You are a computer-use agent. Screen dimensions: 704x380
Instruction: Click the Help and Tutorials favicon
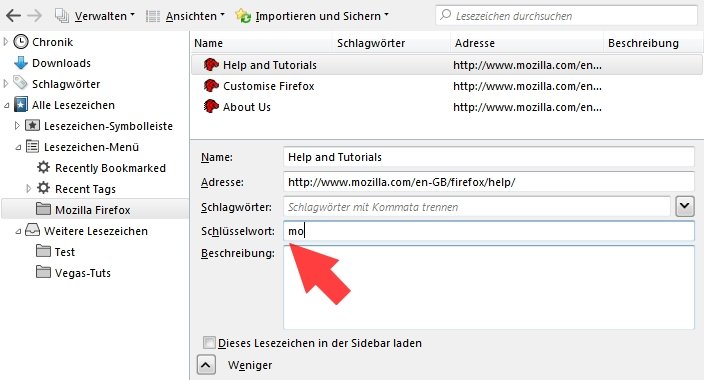click(x=211, y=65)
